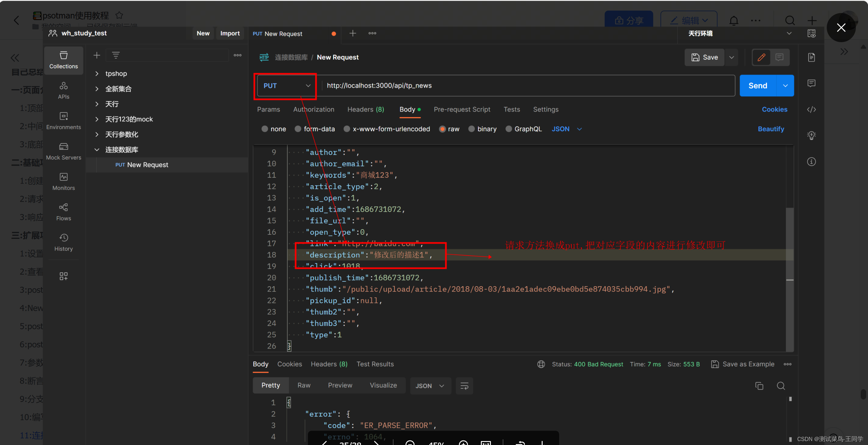
Task: Expand the 天行 collection
Action: (x=97, y=104)
